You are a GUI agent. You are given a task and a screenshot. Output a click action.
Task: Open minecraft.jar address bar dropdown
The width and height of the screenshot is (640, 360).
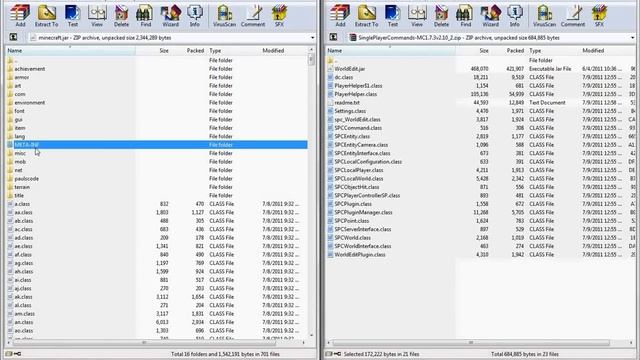point(313,38)
